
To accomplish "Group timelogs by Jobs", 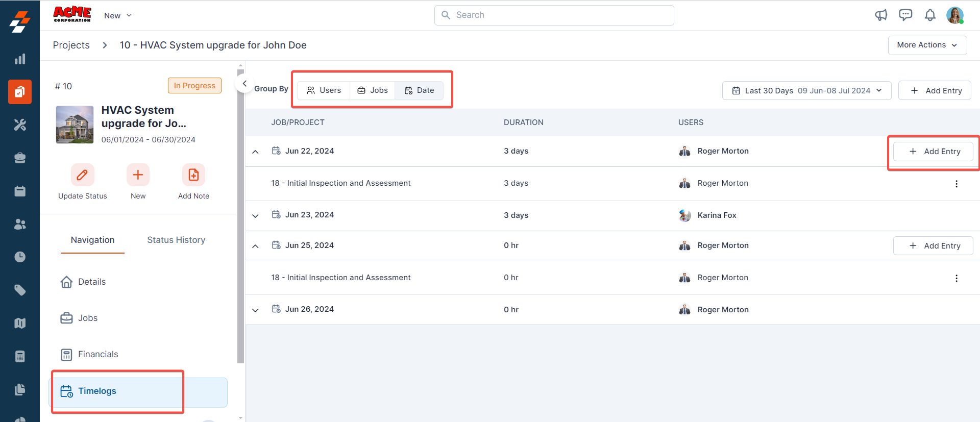I will tap(373, 90).
